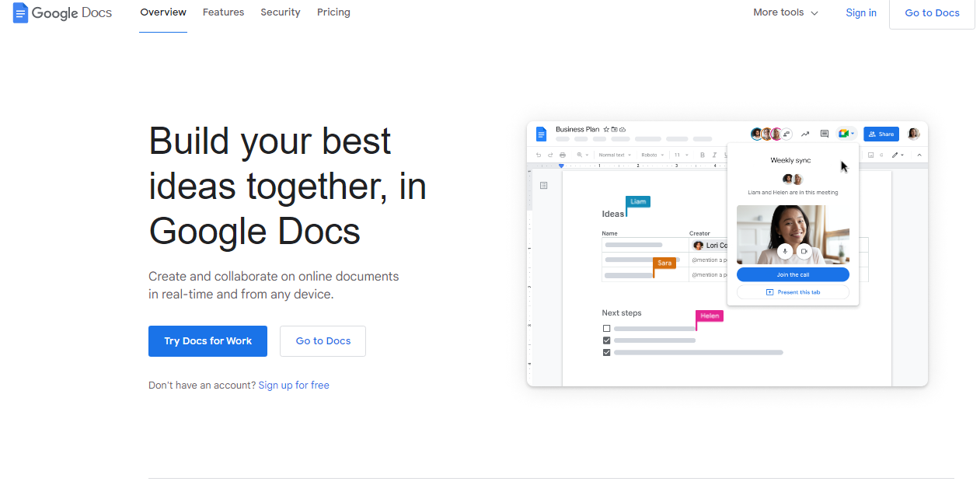Go to the Pricing tab

click(333, 12)
